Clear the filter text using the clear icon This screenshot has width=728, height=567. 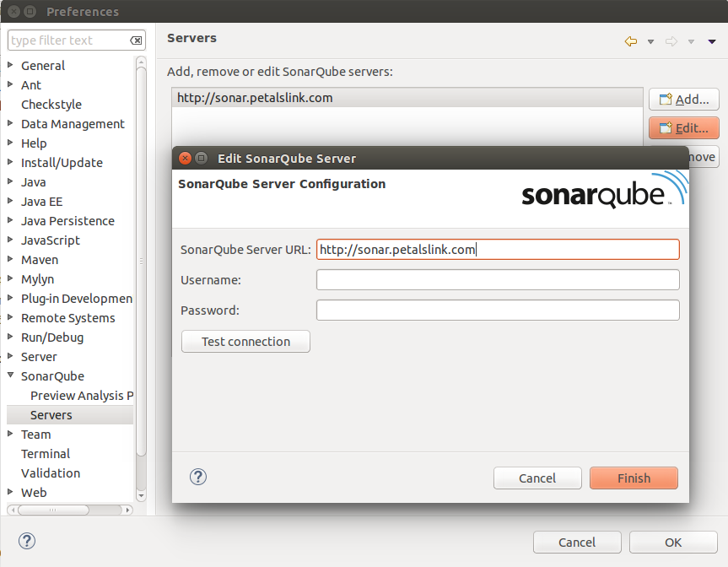(136, 40)
